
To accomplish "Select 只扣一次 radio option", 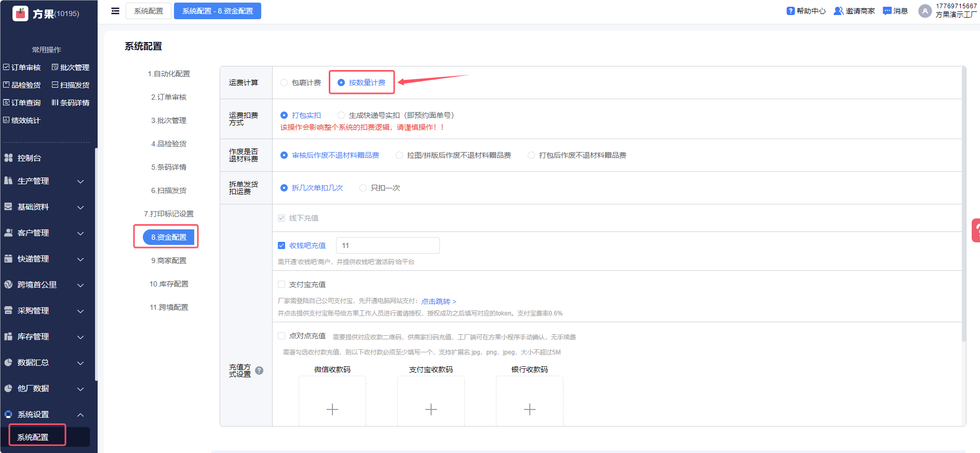I will (x=363, y=188).
